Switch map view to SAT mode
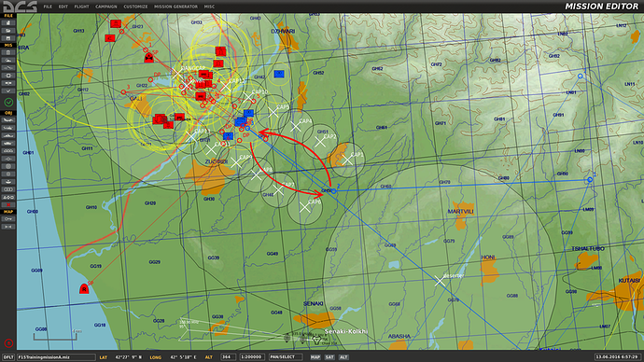This screenshot has height=362, width=644. (329, 357)
